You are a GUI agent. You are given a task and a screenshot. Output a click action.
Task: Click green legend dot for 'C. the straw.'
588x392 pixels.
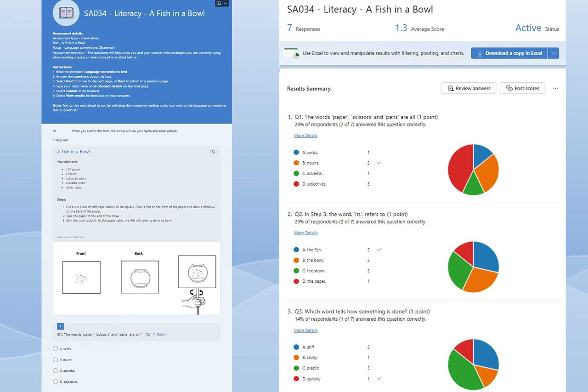point(296,271)
